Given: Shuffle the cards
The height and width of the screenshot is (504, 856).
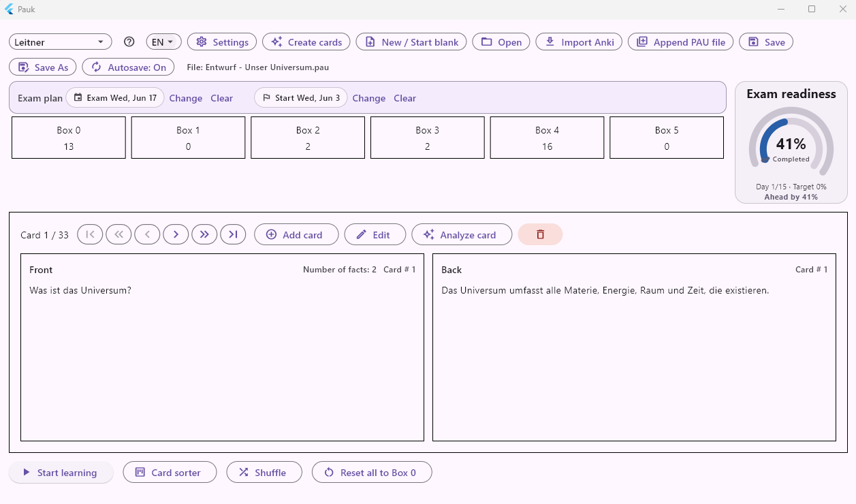Looking at the screenshot, I should click(x=264, y=472).
